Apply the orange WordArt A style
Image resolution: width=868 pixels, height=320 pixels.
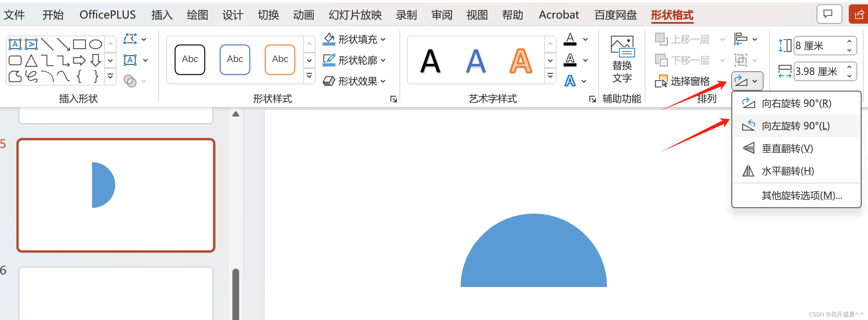[521, 61]
